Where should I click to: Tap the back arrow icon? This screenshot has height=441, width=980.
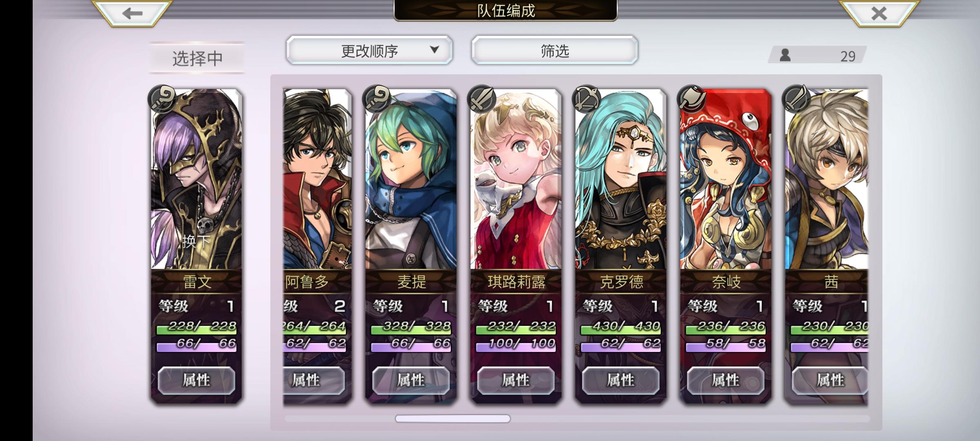[x=132, y=13]
